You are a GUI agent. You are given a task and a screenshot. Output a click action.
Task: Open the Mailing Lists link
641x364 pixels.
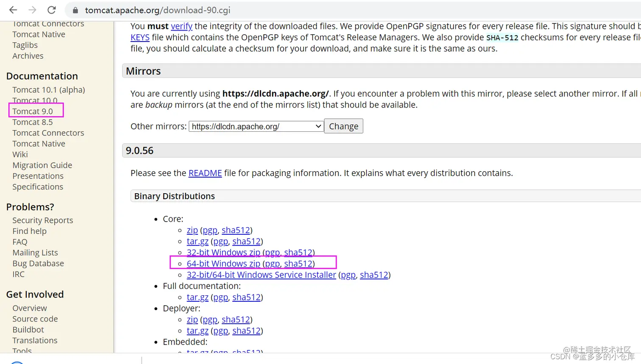pyautogui.click(x=35, y=253)
